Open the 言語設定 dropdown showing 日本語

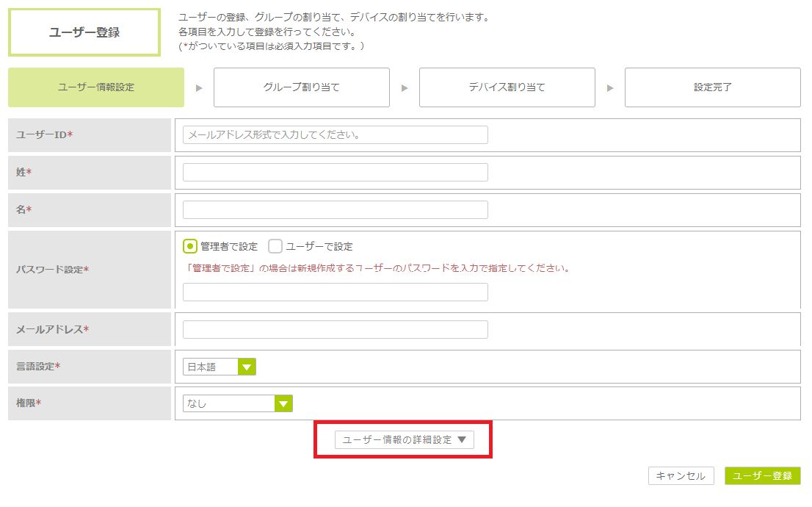tap(219, 367)
